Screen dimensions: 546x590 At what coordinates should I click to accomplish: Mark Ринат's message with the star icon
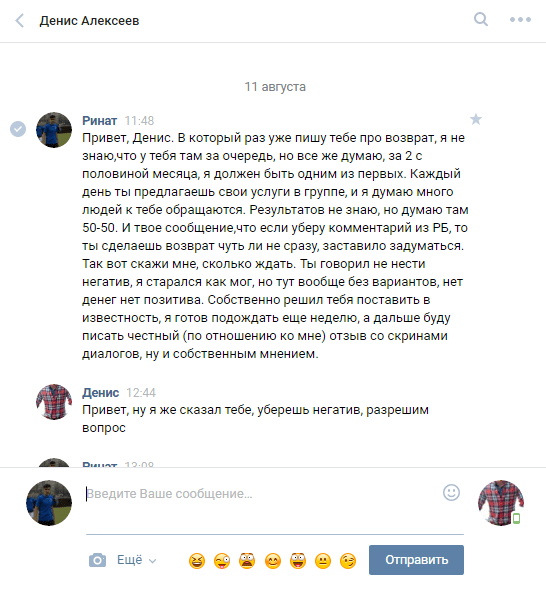476,119
